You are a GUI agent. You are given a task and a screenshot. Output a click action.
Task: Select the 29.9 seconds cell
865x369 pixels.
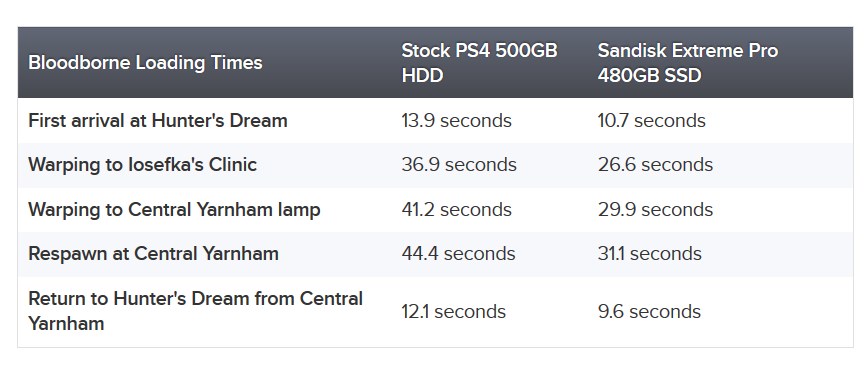[655, 210]
